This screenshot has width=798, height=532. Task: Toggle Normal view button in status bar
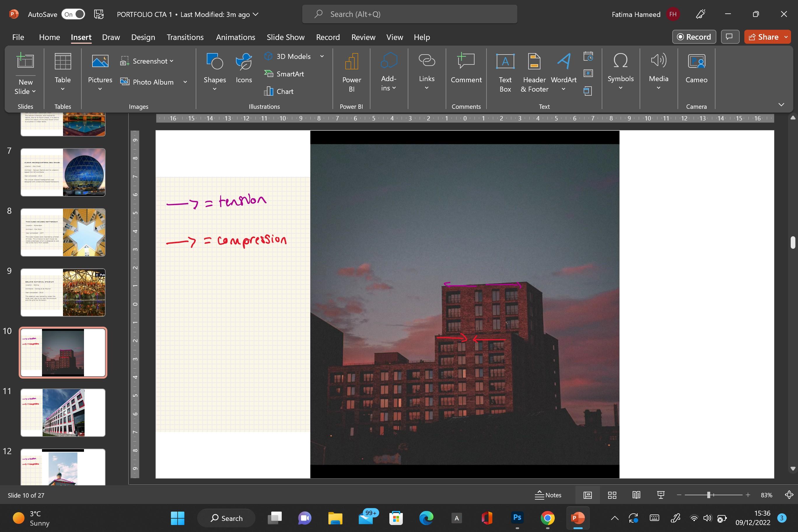point(588,495)
